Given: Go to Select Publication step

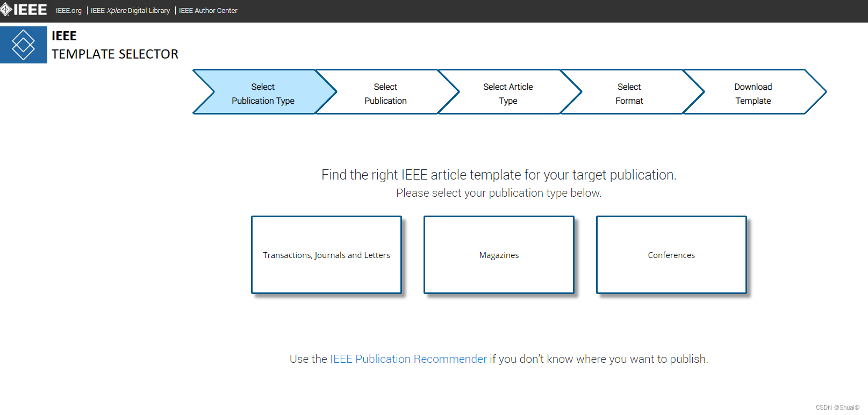Looking at the screenshot, I should click(386, 92).
